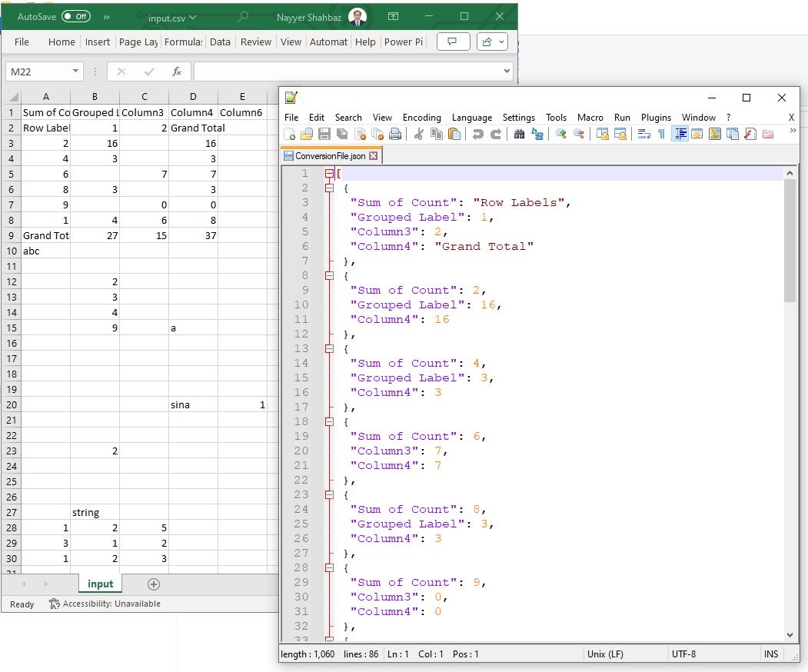808x672 pixels.
Task: Click the Excel search magnifier icon
Action: click(x=244, y=17)
